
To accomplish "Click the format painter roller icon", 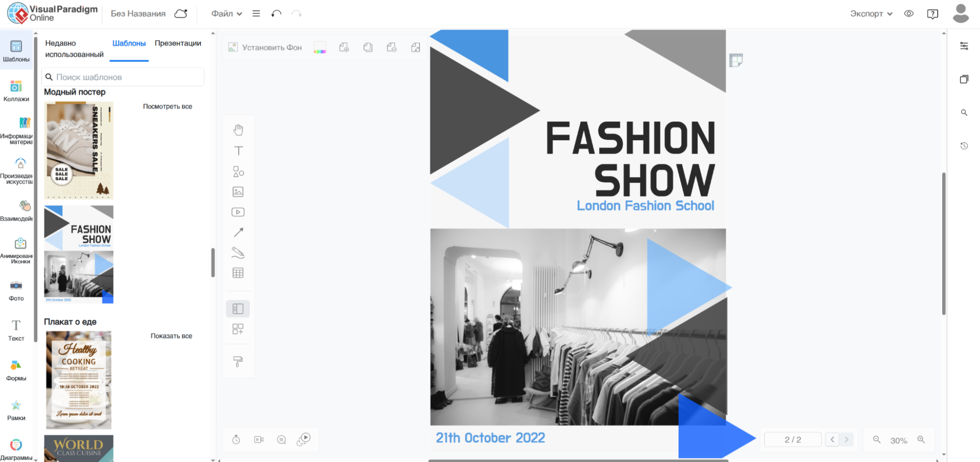I will (238, 362).
